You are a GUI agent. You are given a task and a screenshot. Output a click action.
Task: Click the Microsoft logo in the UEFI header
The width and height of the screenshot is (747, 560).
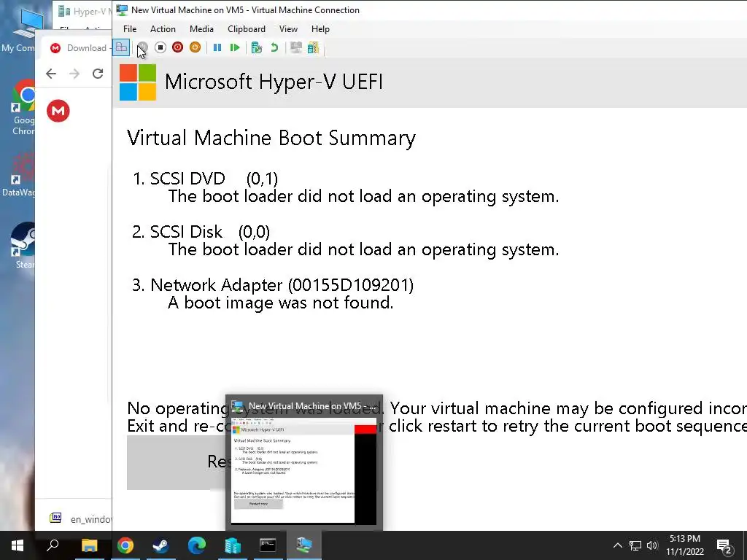(138, 82)
